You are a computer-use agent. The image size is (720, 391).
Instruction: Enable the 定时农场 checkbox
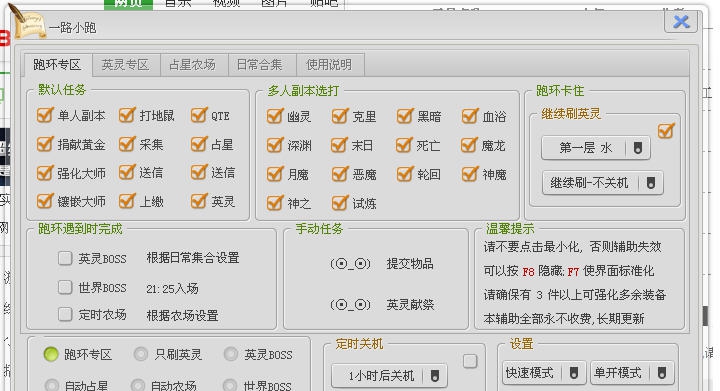pos(65,314)
